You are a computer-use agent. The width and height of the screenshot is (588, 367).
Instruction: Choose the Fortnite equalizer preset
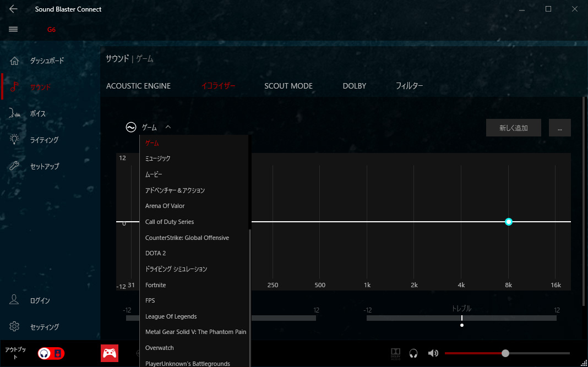click(x=155, y=285)
